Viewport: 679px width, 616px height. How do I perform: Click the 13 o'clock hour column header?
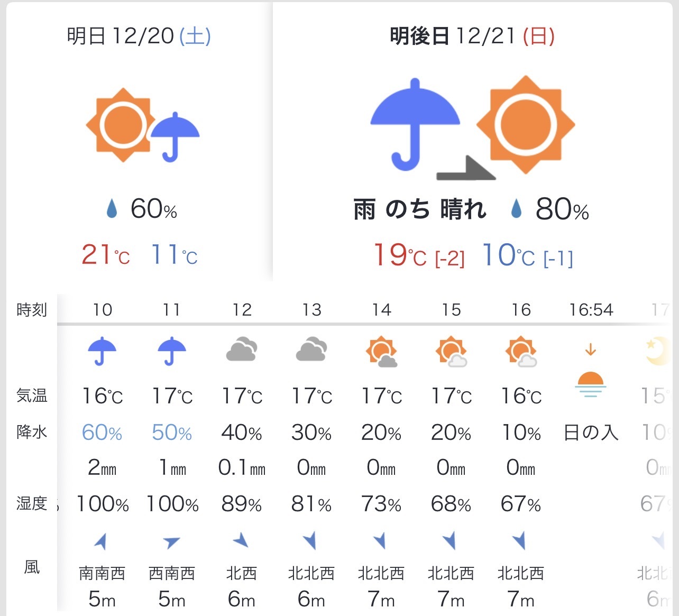311,309
